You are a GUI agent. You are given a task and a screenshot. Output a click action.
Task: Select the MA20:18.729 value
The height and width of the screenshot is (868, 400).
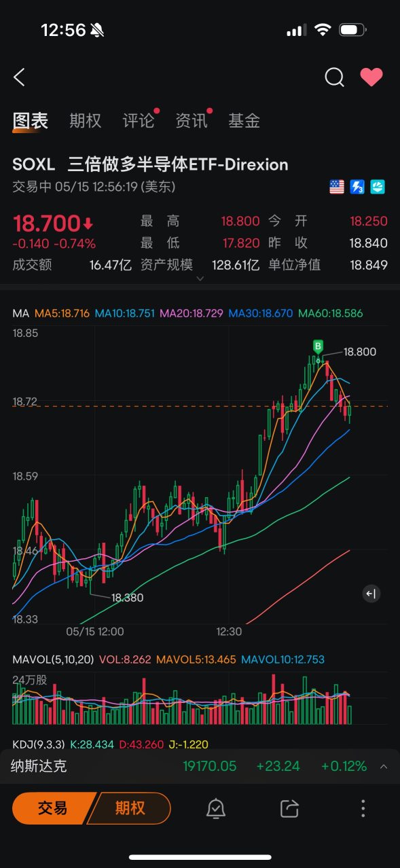192,314
